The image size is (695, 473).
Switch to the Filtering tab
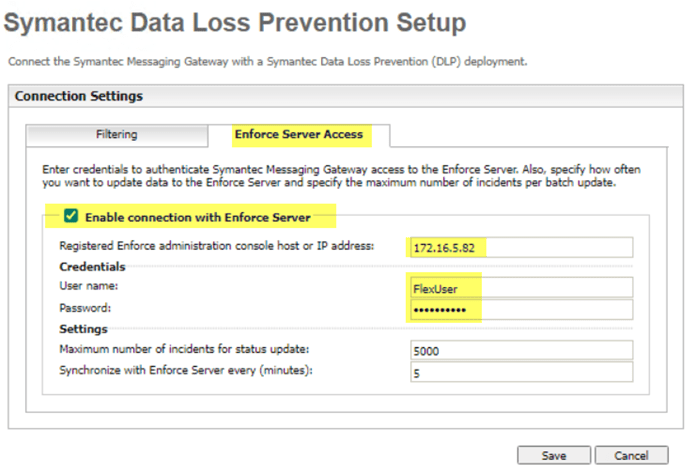(x=116, y=134)
